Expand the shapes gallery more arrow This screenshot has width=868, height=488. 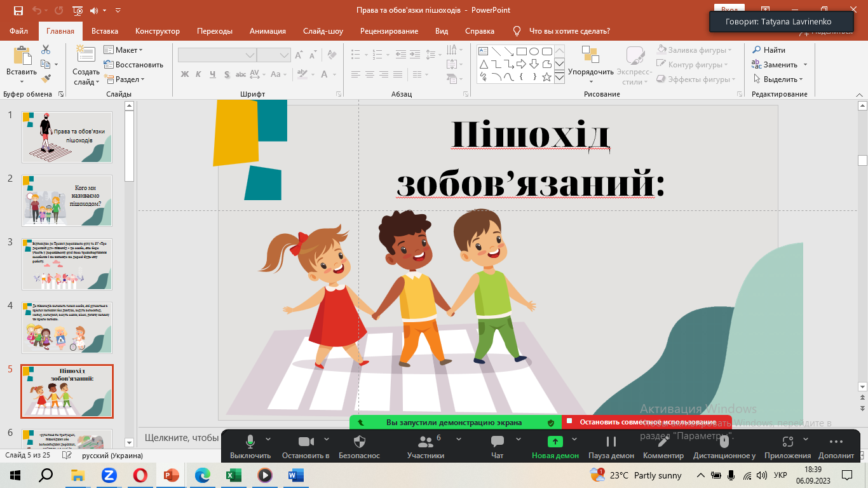(559, 78)
